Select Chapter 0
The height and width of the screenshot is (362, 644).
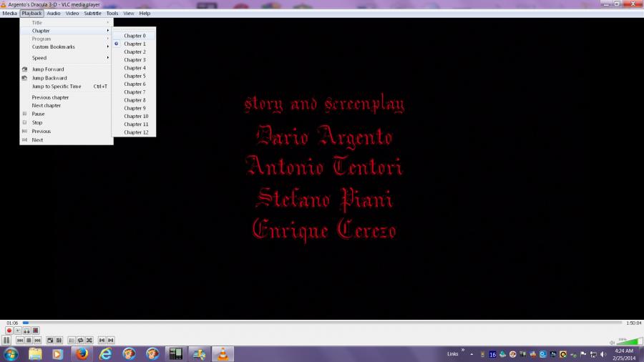(134, 36)
